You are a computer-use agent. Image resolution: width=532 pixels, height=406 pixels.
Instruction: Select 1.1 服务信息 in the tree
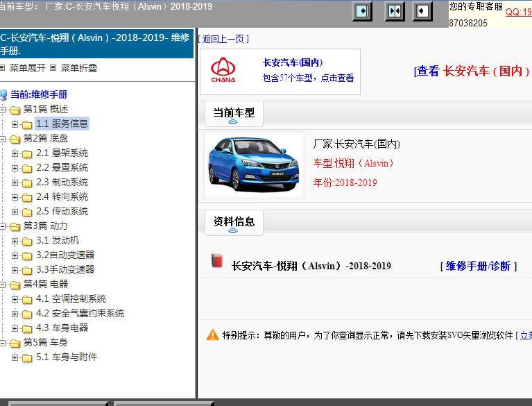tap(62, 124)
